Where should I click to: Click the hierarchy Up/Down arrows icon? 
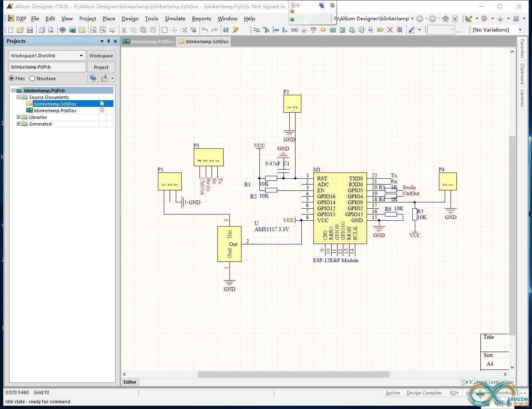226,30
